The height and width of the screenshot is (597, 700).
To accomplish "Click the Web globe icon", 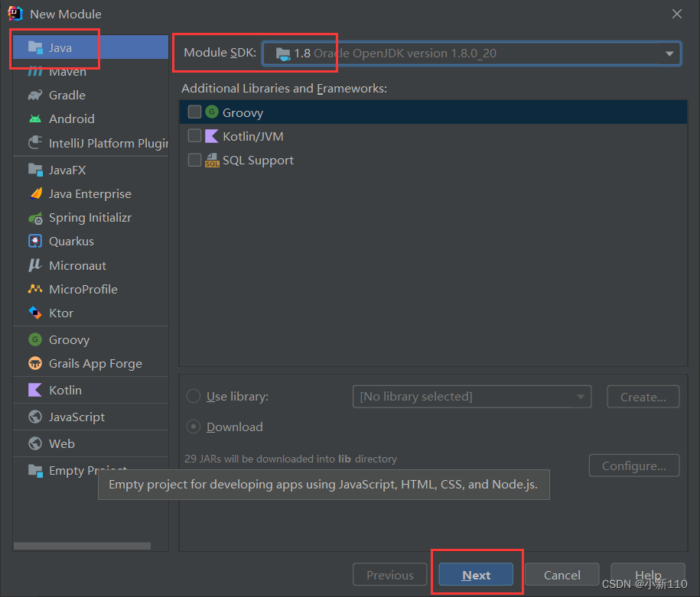I will (35, 443).
